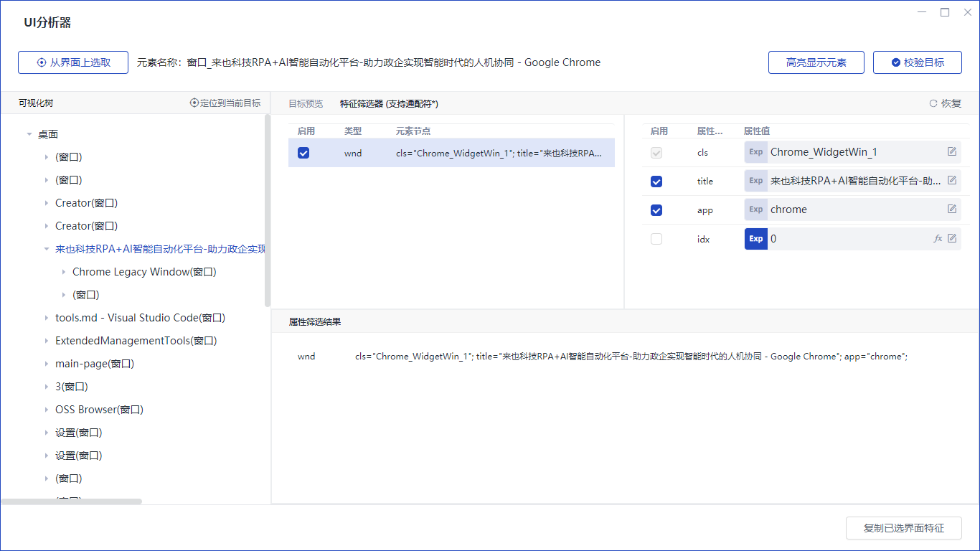This screenshot has height=551, width=980.
Task: Expand the tools.md - Visual Studio Code arrow
Action: pos(47,318)
